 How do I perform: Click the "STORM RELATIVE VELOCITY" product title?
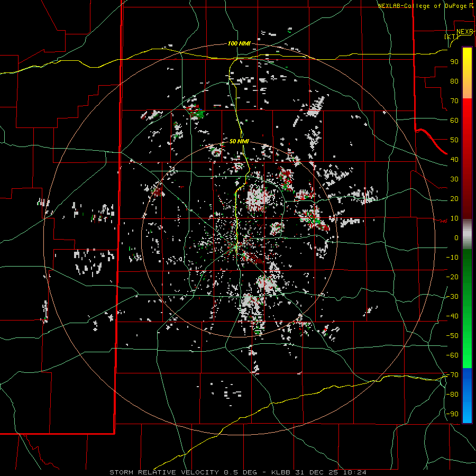(164, 472)
